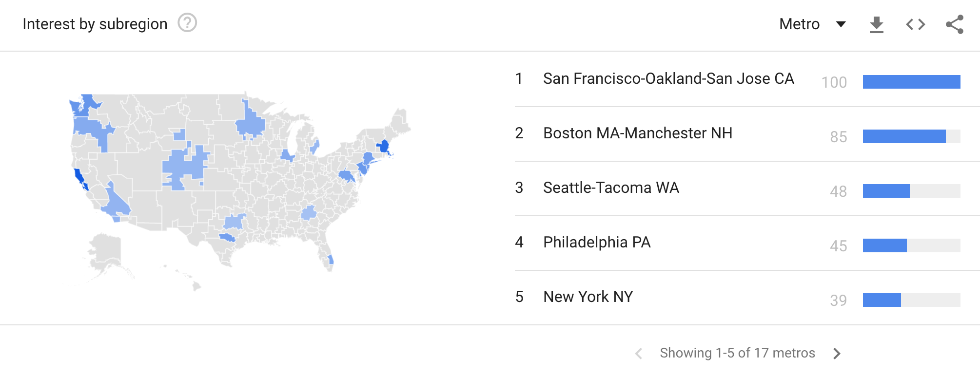Go to next page of metros
The width and height of the screenshot is (980, 376).
837,353
